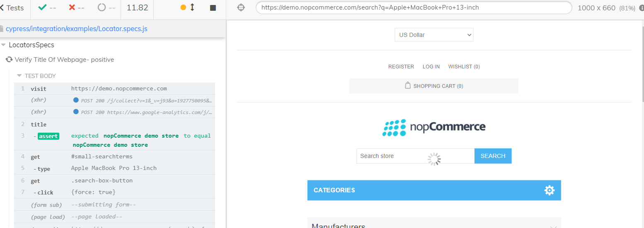Open the selector playground crosshair
The height and width of the screenshot is (228, 644).
point(241,7)
